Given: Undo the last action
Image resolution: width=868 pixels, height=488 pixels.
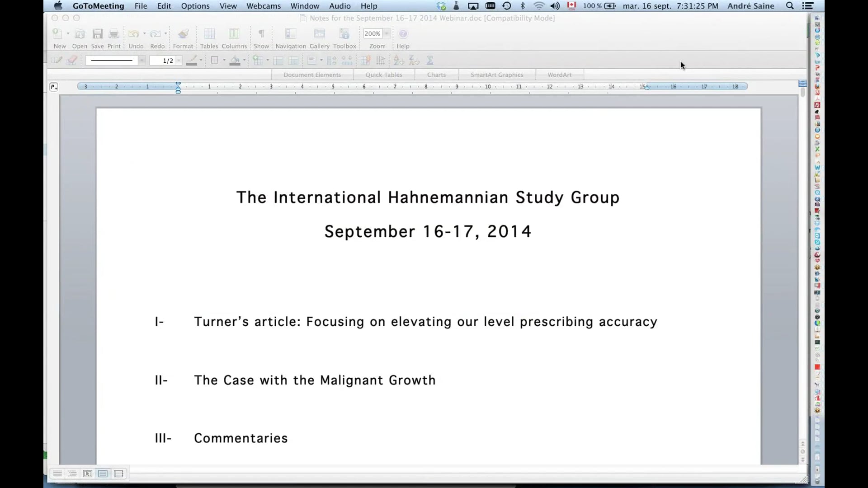Looking at the screenshot, I should pos(134,33).
